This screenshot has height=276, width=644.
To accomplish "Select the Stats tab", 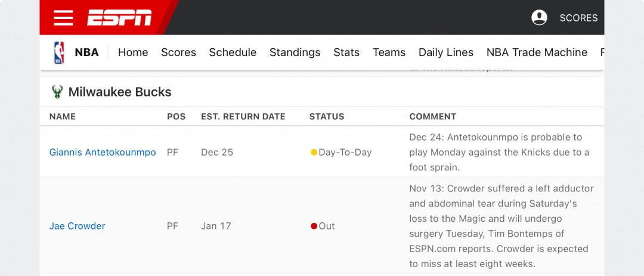I will click(x=346, y=52).
